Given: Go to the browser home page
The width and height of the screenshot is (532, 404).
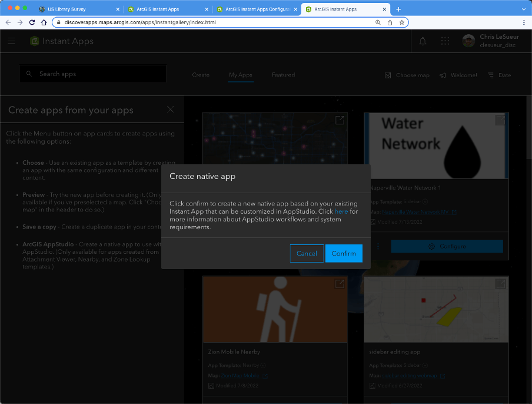Looking at the screenshot, I should (44, 22).
